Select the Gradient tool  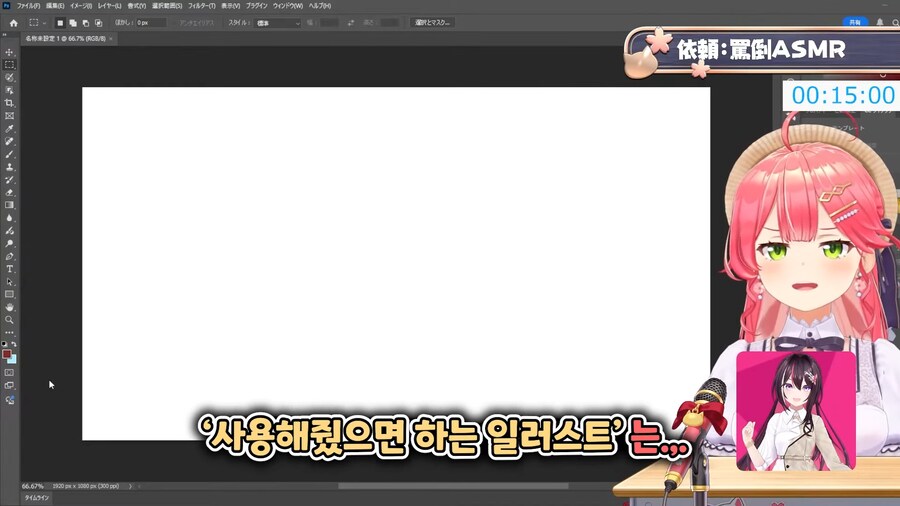(x=9, y=205)
